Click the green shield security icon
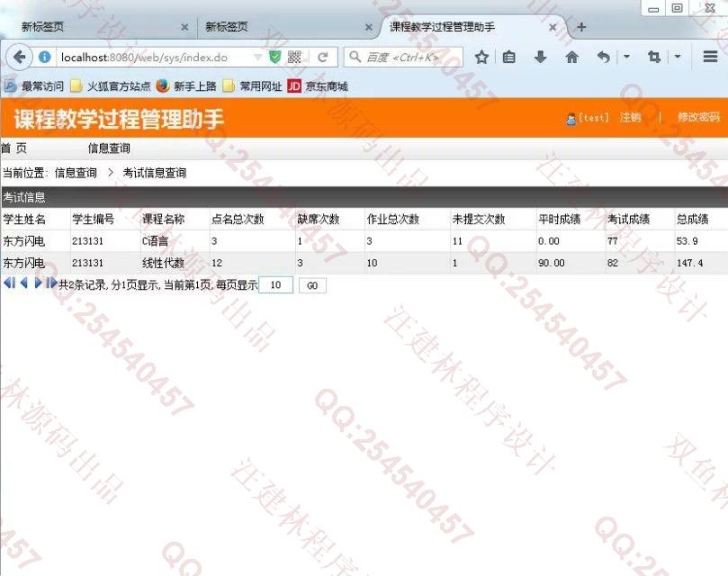The width and height of the screenshot is (728, 576). [x=274, y=57]
